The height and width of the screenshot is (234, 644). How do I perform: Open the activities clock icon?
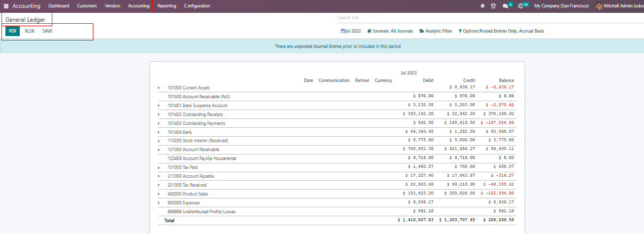pyautogui.click(x=520, y=6)
